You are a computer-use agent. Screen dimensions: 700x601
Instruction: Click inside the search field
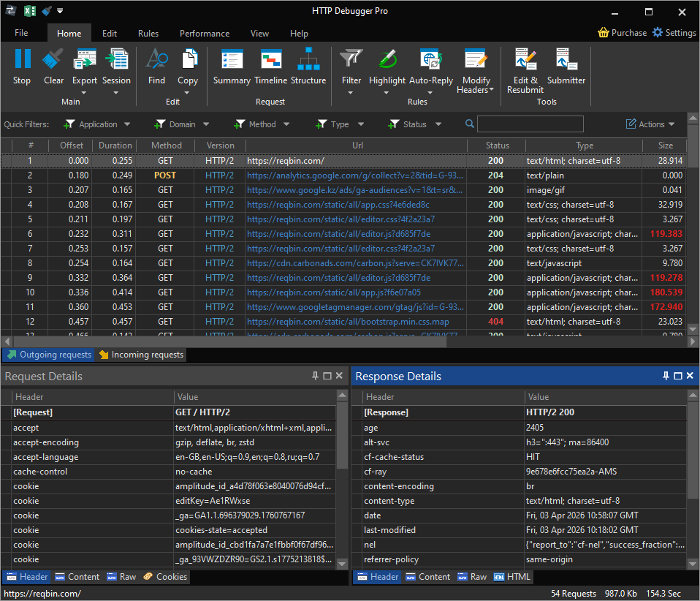(530, 124)
